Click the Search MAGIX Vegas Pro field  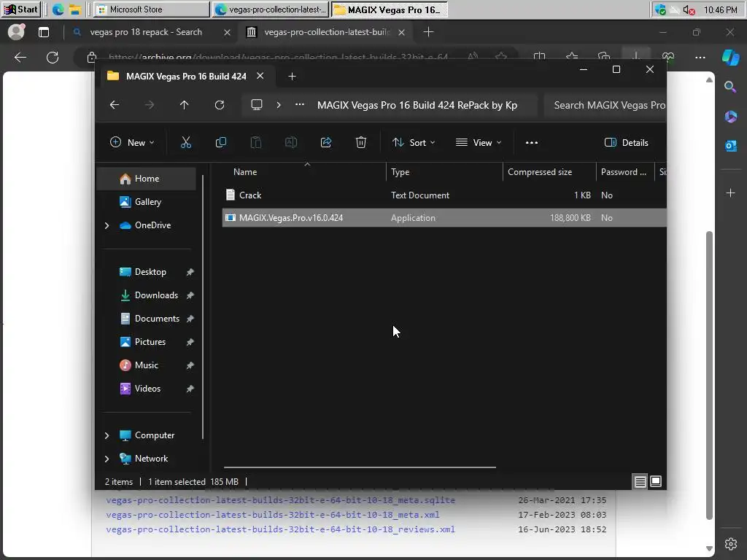tap(605, 105)
